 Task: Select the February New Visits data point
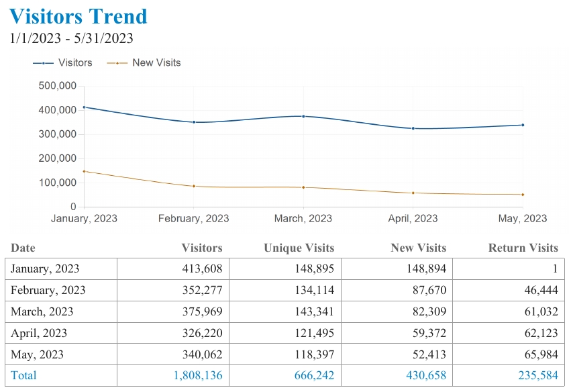pyautogui.click(x=194, y=186)
